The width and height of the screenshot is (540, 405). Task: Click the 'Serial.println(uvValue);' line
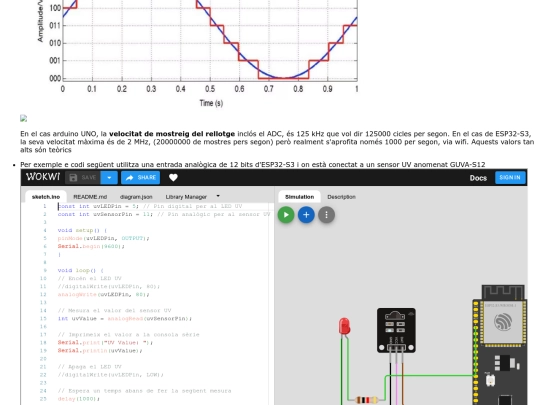click(100, 351)
